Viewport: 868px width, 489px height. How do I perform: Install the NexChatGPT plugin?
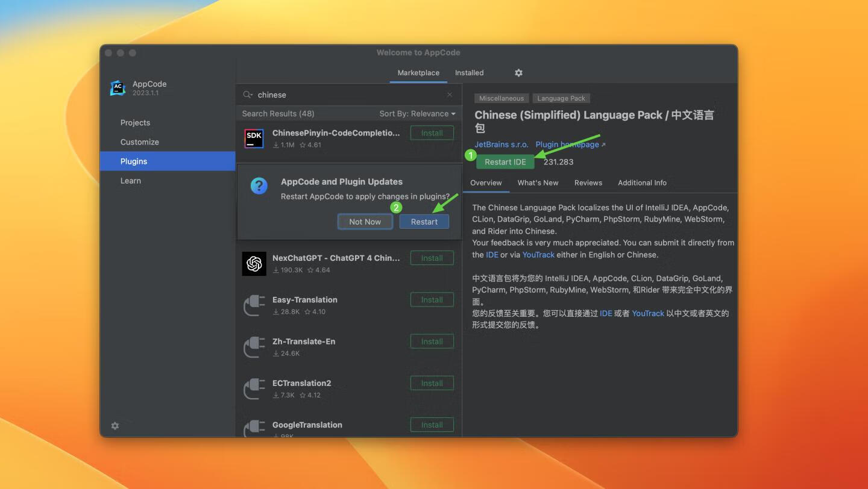[x=432, y=258]
